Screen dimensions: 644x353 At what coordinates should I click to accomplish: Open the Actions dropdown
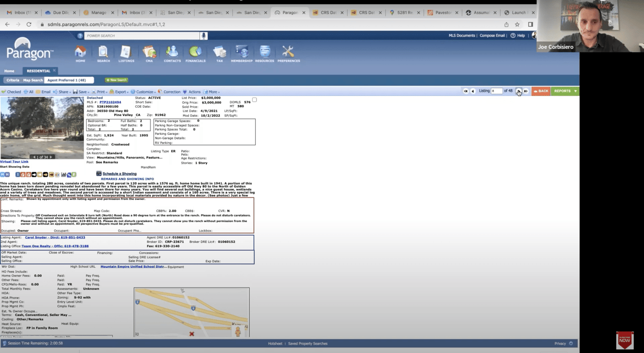(x=193, y=92)
